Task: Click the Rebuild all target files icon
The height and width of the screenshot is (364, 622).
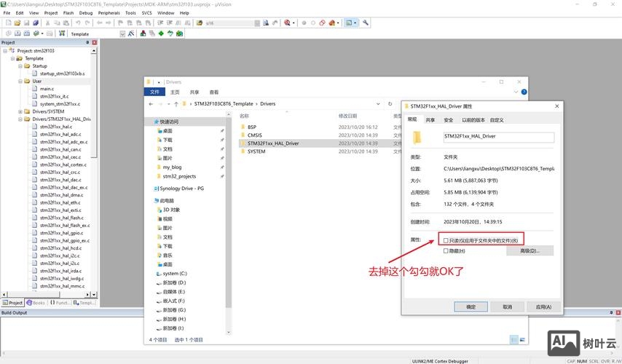Action: click(x=26, y=33)
